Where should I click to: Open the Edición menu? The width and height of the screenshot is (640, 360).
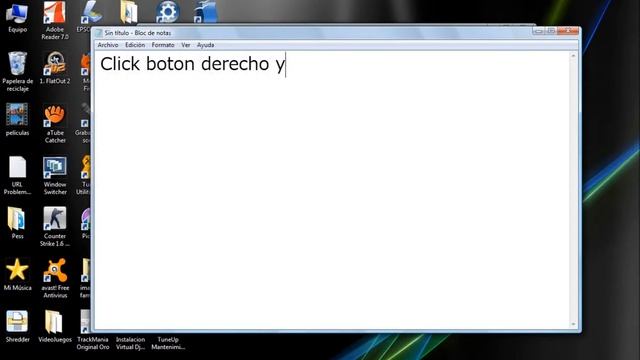tap(135, 45)
